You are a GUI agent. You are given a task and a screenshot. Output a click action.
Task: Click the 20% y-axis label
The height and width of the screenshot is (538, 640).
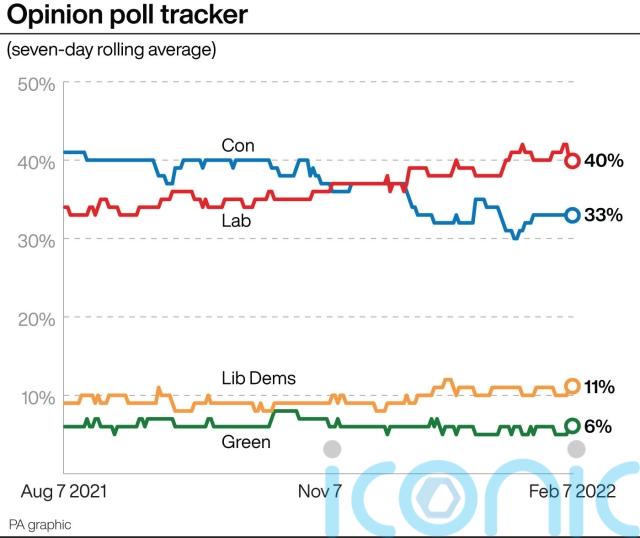pos(36,319)
